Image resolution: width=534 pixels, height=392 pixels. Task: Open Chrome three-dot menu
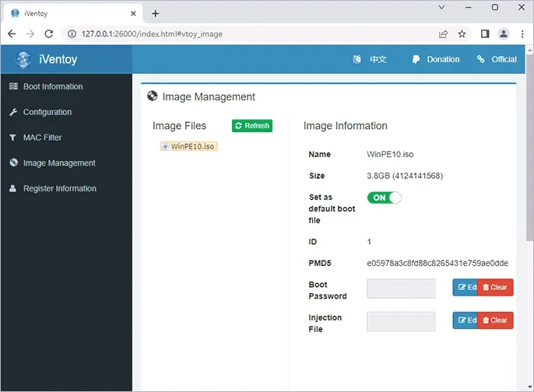pos(522,34)
